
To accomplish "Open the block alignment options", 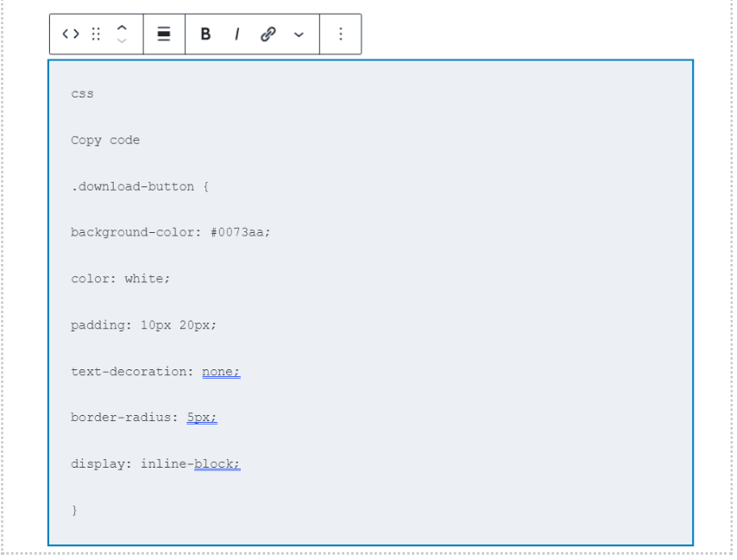I will pyautogui.click(x=164, y=34).
